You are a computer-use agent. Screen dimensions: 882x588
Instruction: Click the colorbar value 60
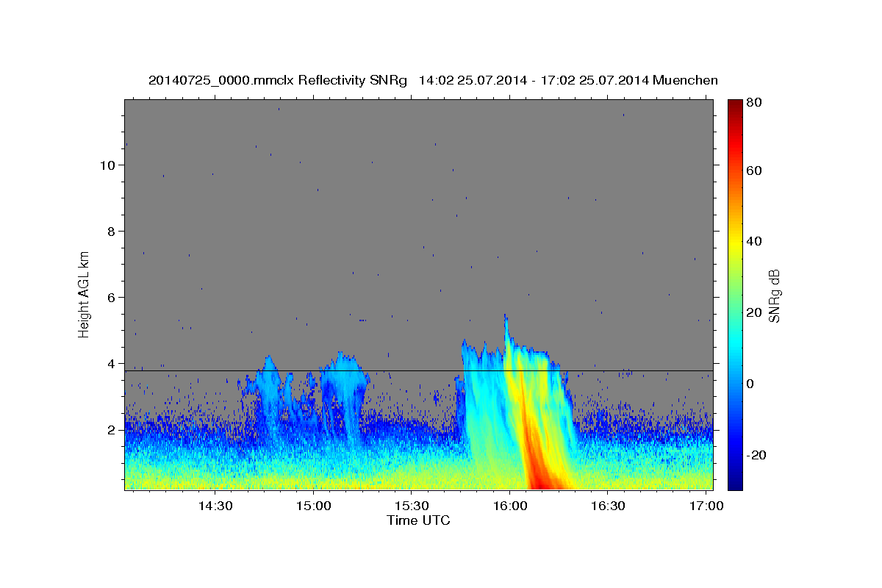pos(754,171)
